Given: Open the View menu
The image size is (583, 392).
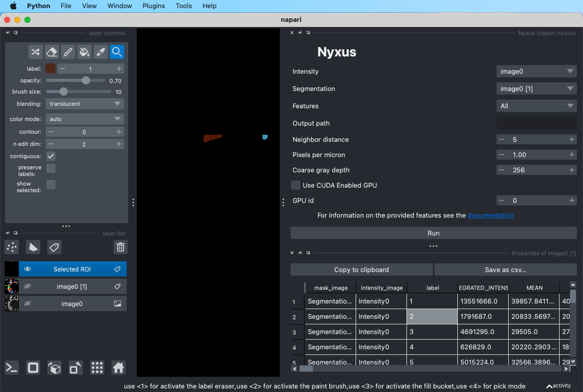Looking at the screenshot, I should coord(89,6).
